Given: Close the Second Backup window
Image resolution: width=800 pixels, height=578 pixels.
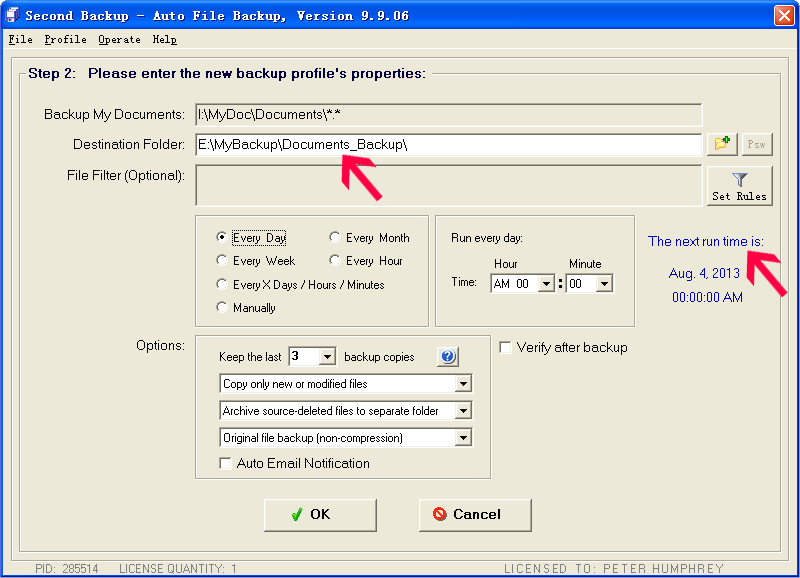Looking at the screenshot, I should (784, 15).
